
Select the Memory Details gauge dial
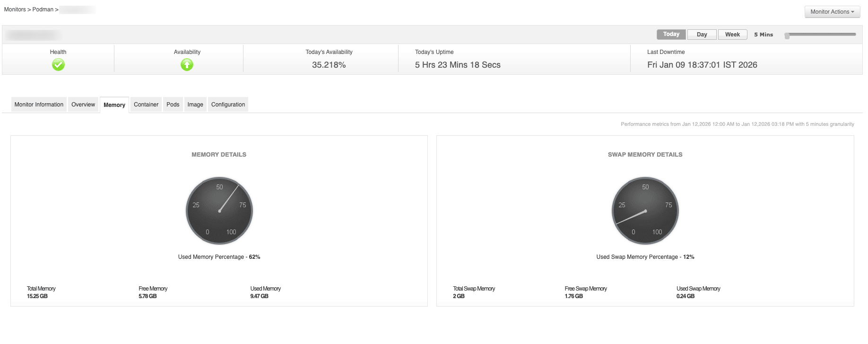pos(219,211)
